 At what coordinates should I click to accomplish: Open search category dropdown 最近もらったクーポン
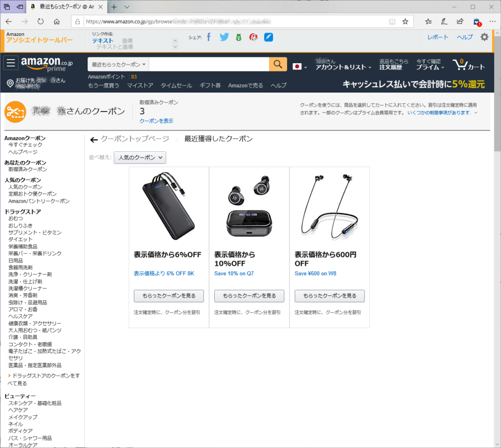tap(118, 64)
